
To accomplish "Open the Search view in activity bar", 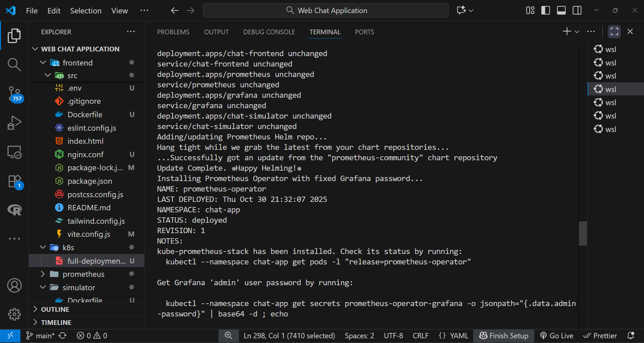I will click(14, 64).
